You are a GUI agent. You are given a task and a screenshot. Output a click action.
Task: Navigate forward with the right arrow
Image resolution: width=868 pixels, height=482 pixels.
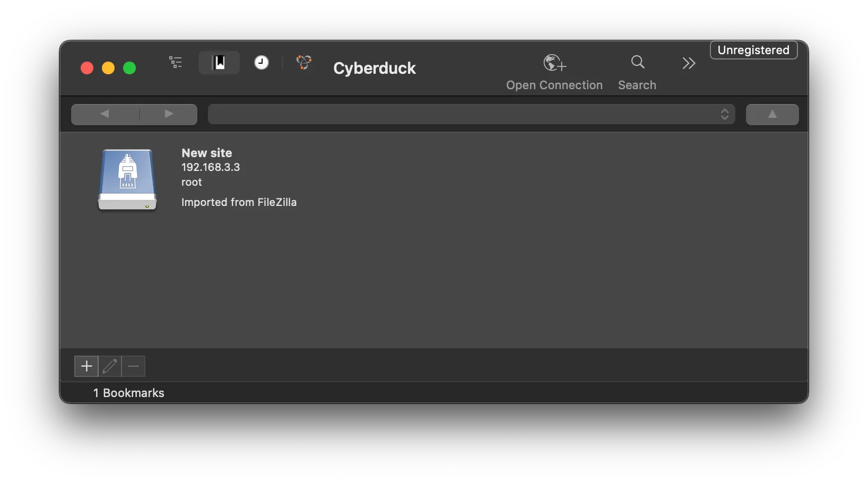click(168, 114)
